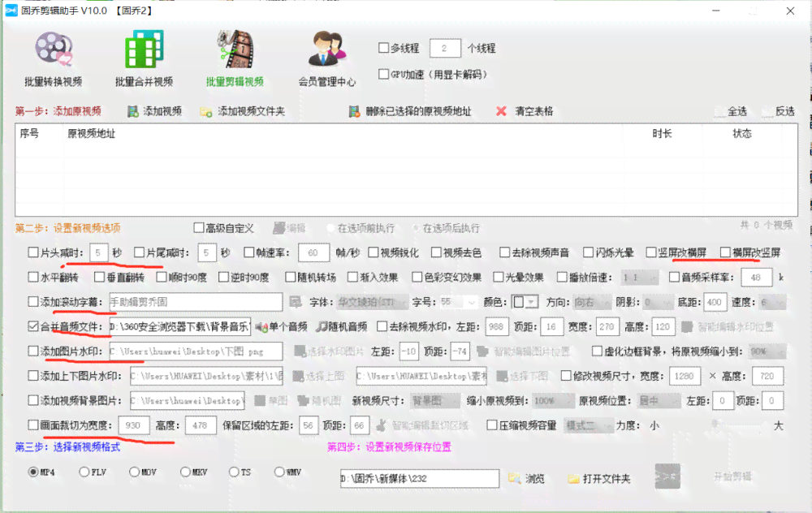
Task: Select 批量剪辑视频 batch edit tool
Action: 235,58
